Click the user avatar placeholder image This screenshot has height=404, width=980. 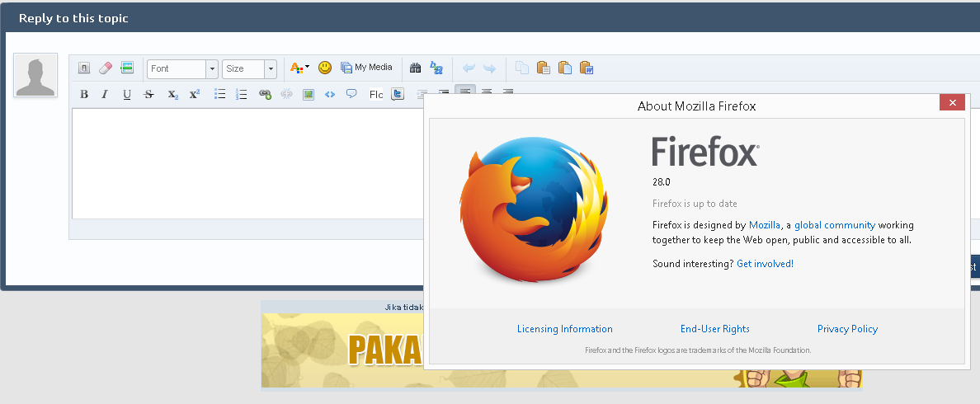pyautogui.click(x=35, y=75)
